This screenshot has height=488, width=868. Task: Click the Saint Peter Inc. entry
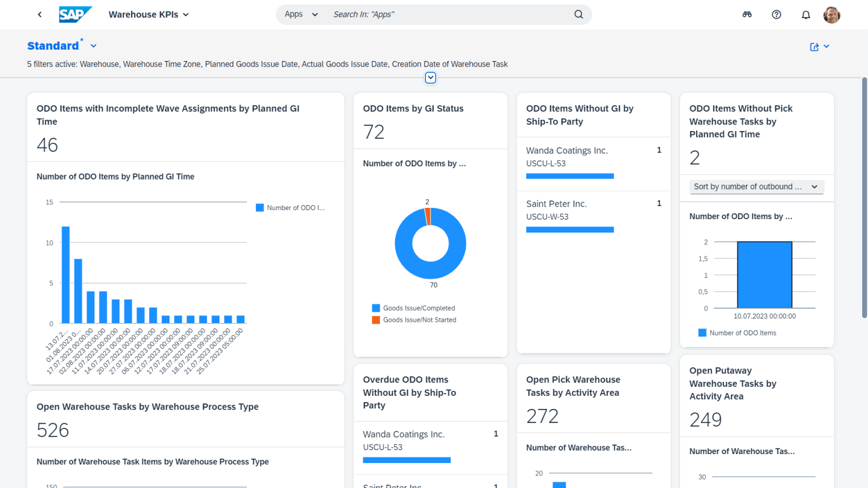[x=557, y=204]
